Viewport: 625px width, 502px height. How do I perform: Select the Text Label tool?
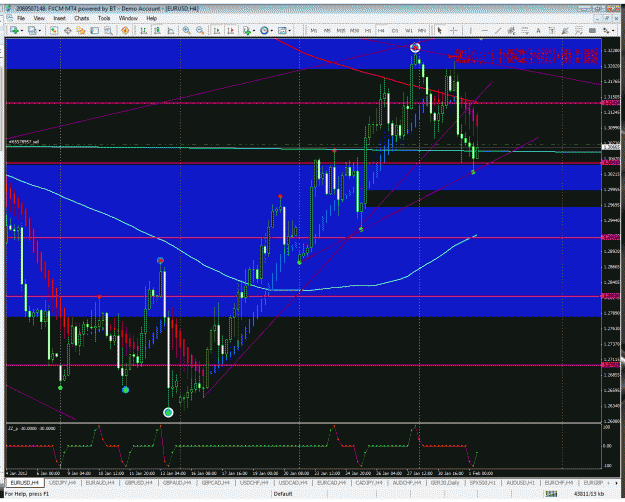tap(552, 30)
